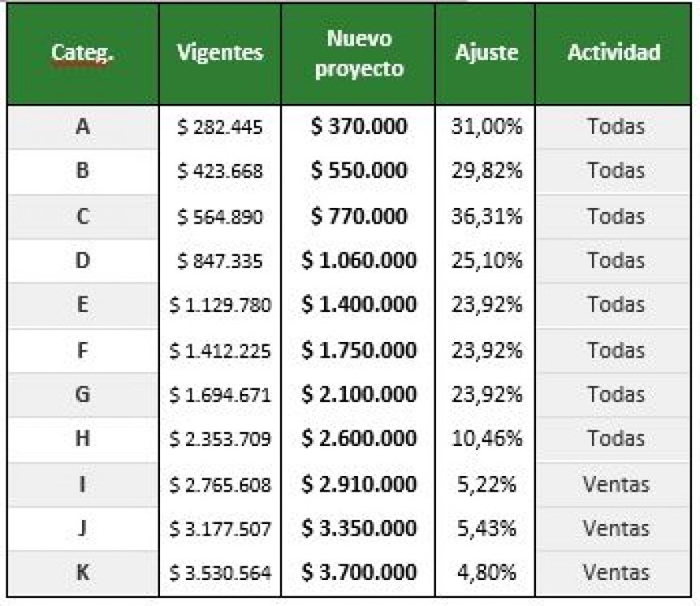Click the $ 1.060.000 cell

click(x=358, y=261)
